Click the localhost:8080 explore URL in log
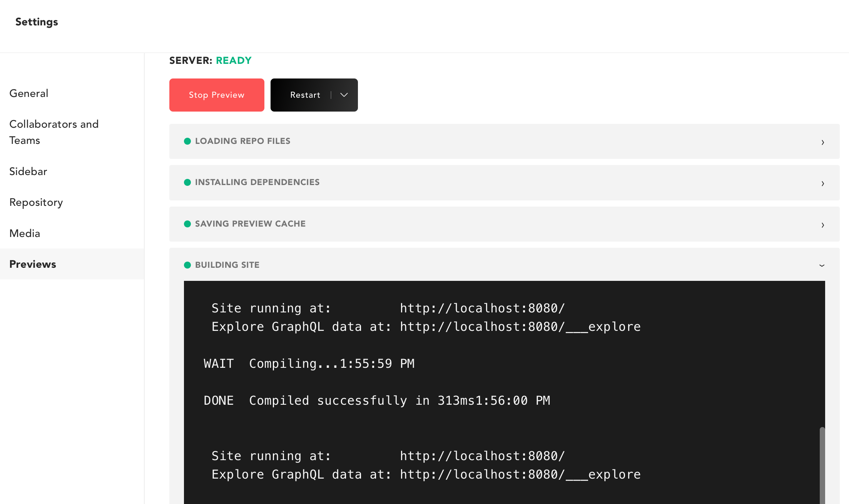 pyautogui.click(x=520, y=327)
